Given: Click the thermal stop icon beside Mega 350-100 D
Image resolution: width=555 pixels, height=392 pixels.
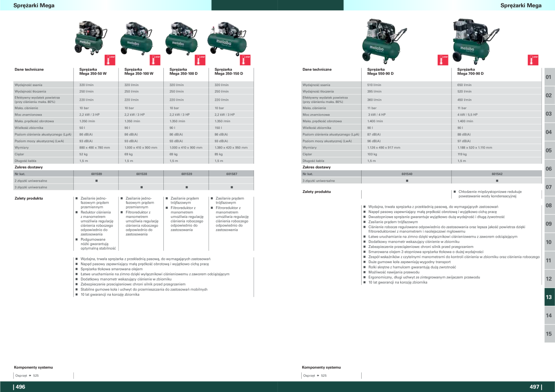Looking at the screenshot, I should pyautogui.click(x=201, y=60).
